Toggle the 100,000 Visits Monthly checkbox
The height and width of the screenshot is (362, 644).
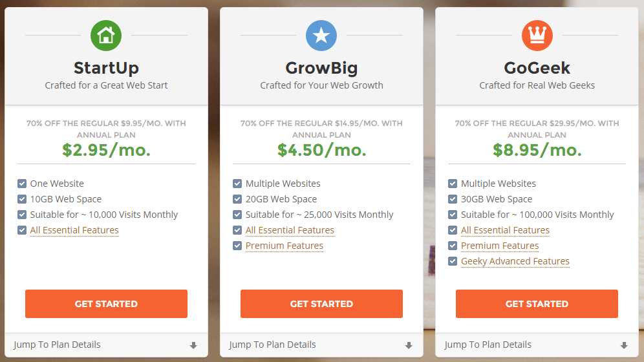(x=453, y=215)
